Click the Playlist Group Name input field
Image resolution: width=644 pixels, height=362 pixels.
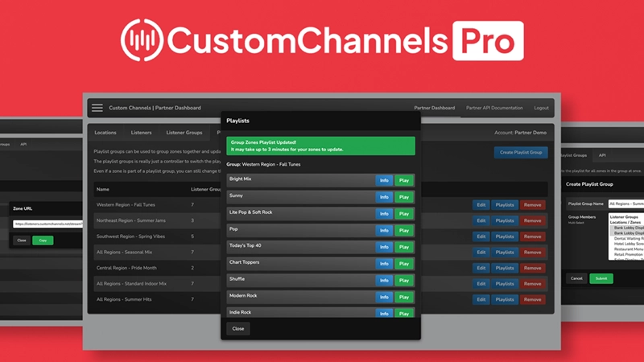626,204
